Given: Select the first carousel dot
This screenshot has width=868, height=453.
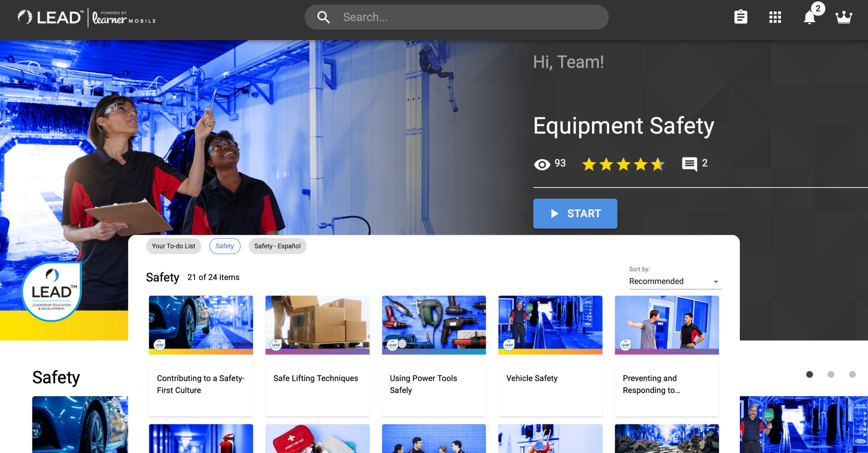Looking at the screenshot, I should click(809, 374).
